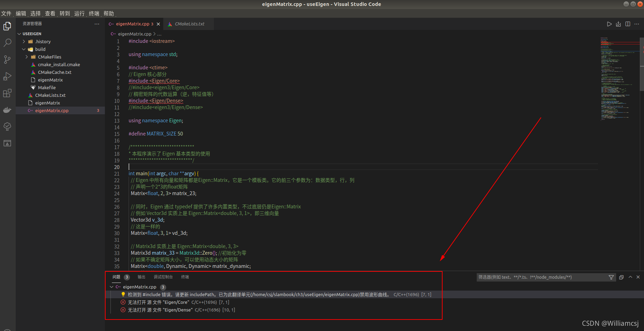Open the Docker view in activity bar
The height and width of the screenshot is (331, 644).
7,110
